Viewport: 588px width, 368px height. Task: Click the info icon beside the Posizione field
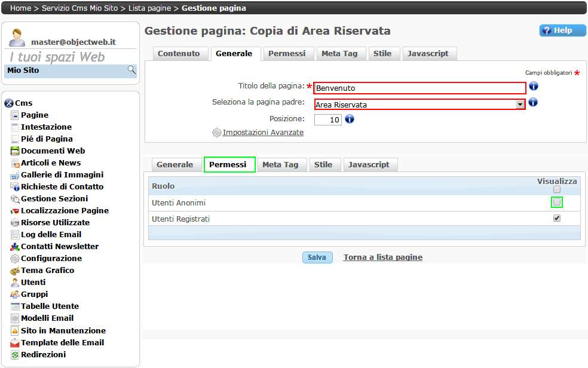[x=350, y=119]
